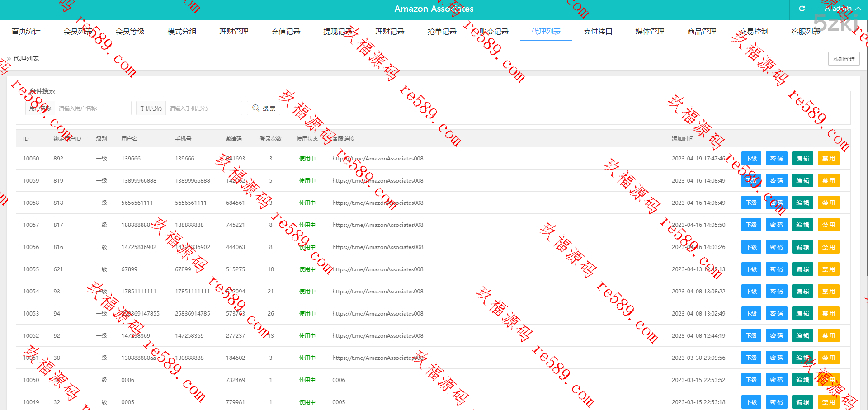Click 编辑 for agent ID 10059
This screenshot has width=868, height=410.
(802, 181)
